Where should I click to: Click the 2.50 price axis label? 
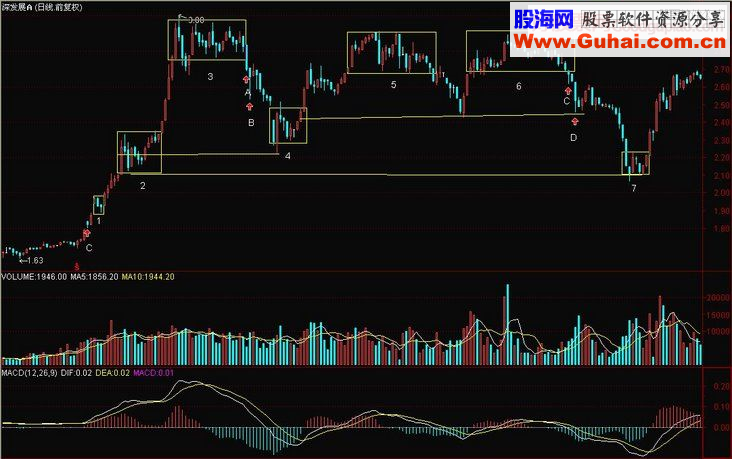tap(721, 105)
